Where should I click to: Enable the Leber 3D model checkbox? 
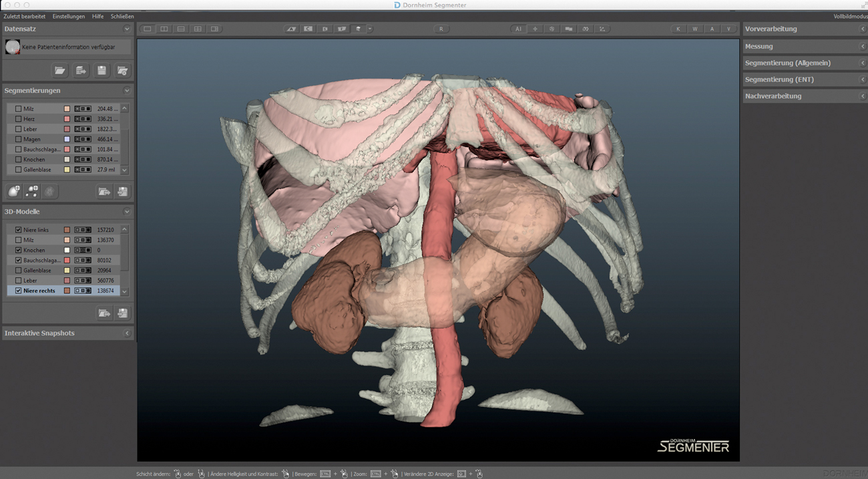pyautogui.click(x=19, y=281)
